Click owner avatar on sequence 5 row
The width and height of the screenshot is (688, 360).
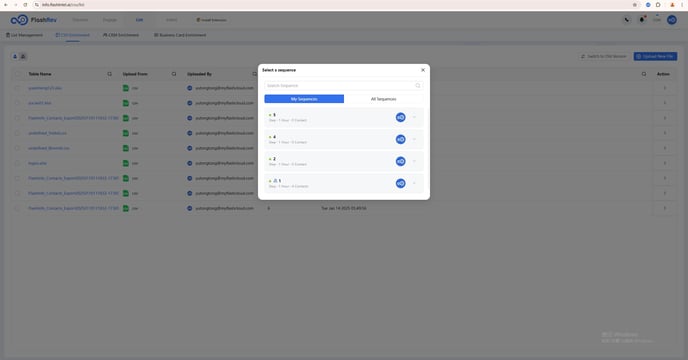[x=401, y=117]
